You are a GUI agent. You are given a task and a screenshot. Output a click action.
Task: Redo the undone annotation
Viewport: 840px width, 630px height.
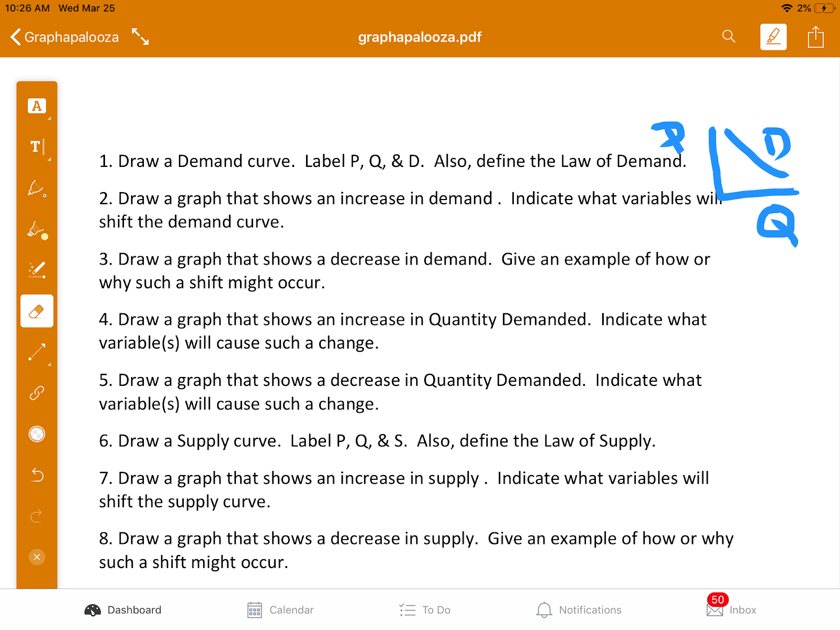[x=37, y=516]
